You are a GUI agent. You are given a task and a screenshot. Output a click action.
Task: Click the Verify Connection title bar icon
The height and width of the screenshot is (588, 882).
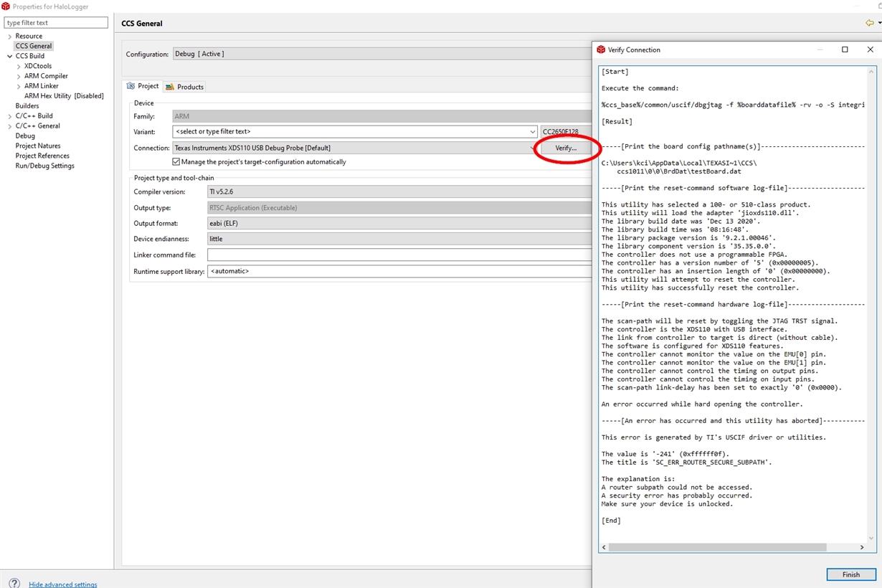click(x=601, y=49)
